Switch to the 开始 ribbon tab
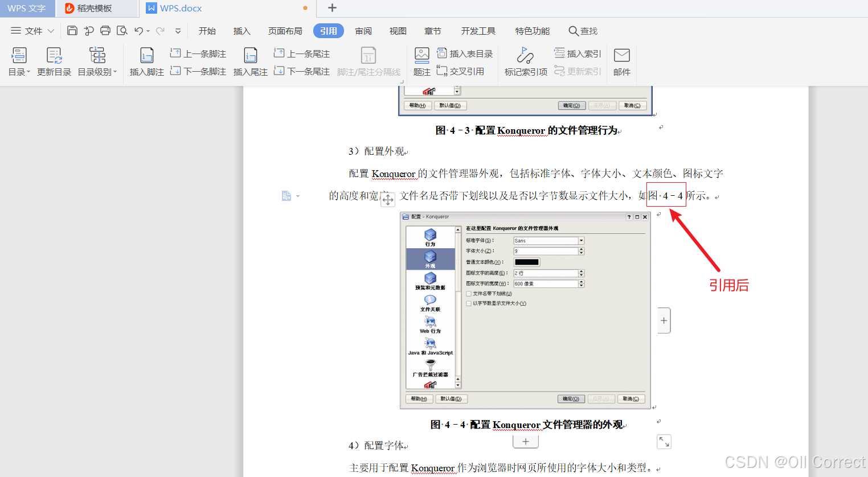Image resolution: width=868 pixels, height=477 pixels. (207, 31)
